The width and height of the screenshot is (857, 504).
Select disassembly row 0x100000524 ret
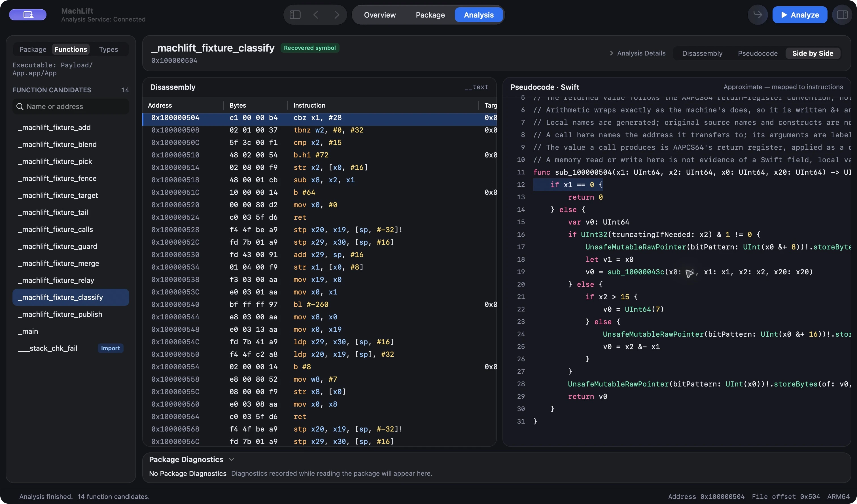tap(319, 217)
